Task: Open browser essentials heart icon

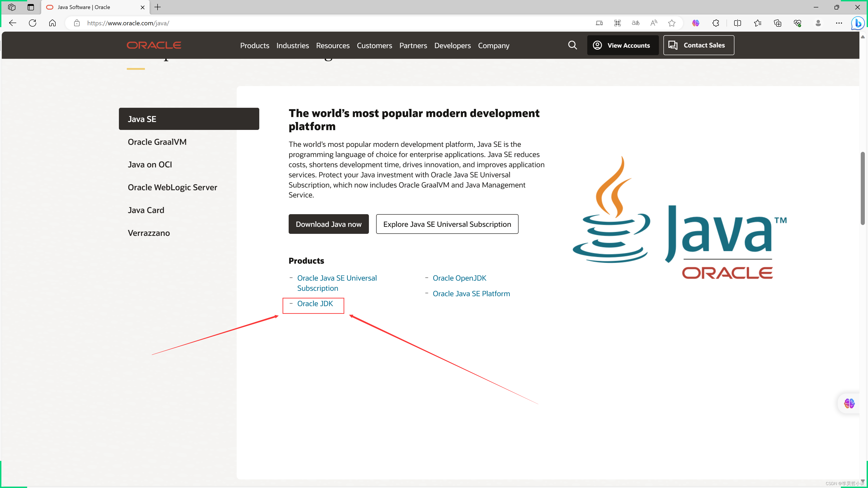Action: pos(797,23)
